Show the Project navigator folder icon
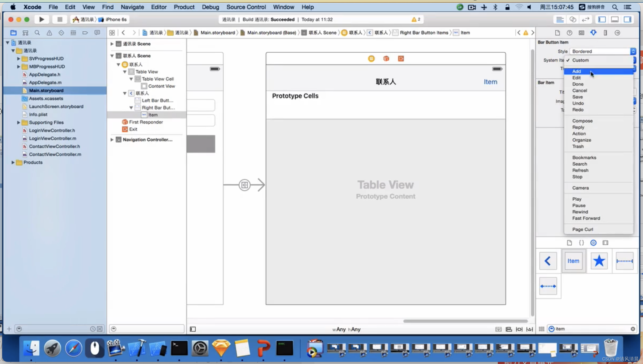The height and width of the screenshot is (364, 643). (x=13, y=33)
